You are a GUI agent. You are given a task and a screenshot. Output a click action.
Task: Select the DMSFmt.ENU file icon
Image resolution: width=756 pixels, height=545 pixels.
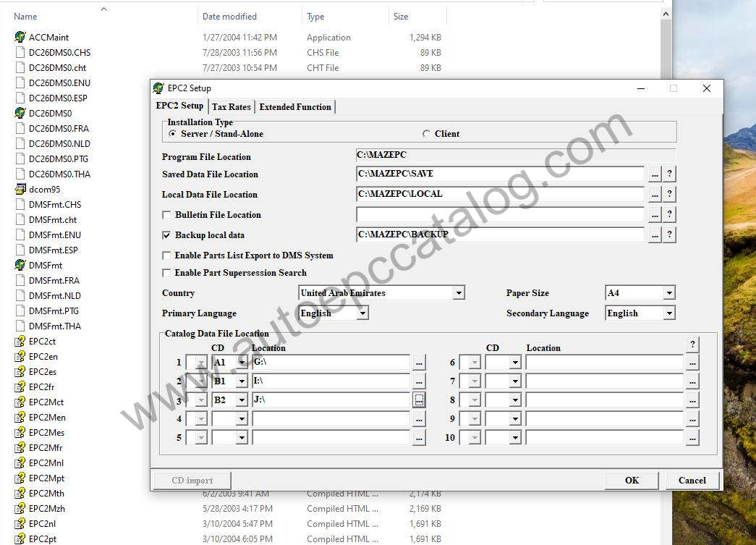[x=20, y=235]
